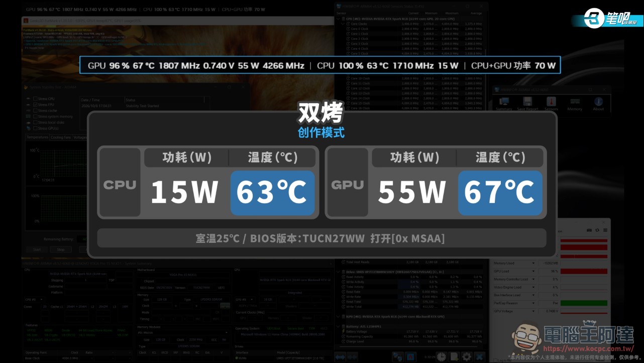
Task: Open sensor settings gear icon
Action: pyautogui.click(x=467, y=356)
